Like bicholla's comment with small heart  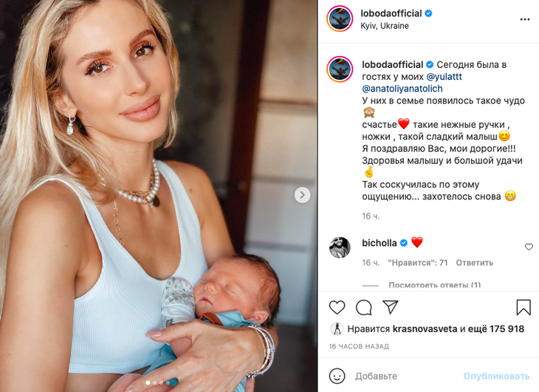tap(529, 247)
